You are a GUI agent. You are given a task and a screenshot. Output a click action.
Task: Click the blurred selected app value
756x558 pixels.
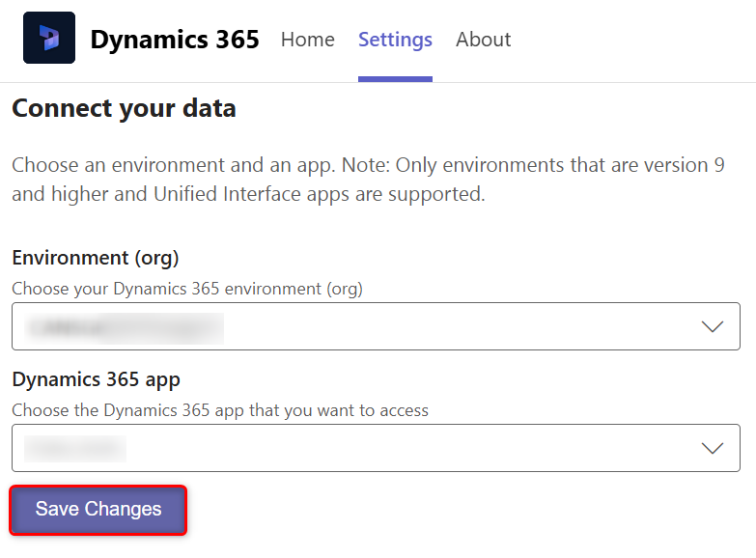coord(75,448)
